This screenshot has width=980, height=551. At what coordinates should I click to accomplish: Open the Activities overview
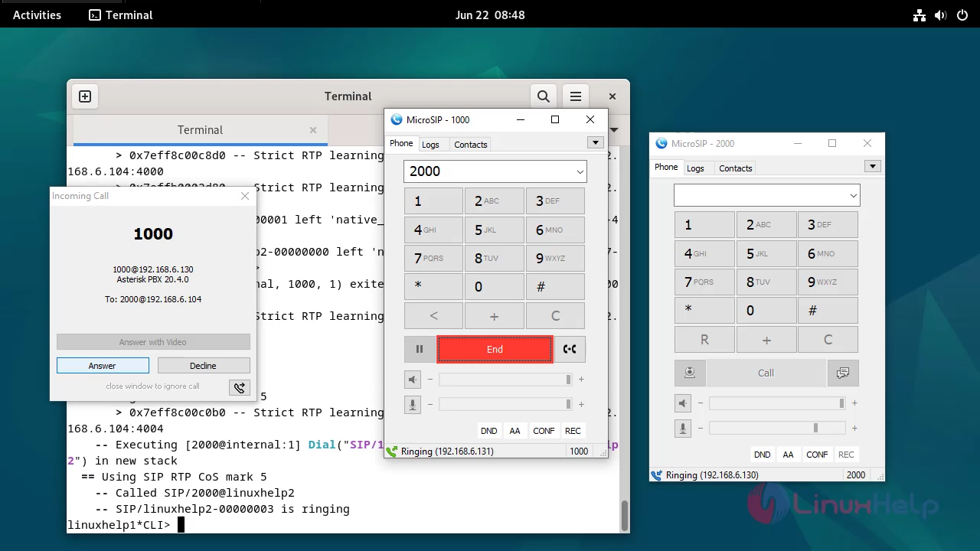click(37, 15)
